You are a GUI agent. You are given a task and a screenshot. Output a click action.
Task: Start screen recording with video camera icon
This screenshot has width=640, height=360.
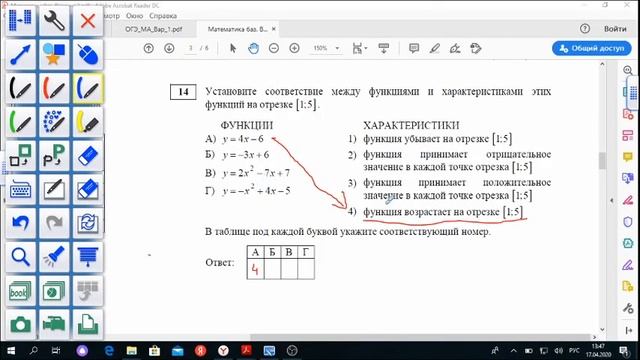pyautogui.click(x=54, y=324)
